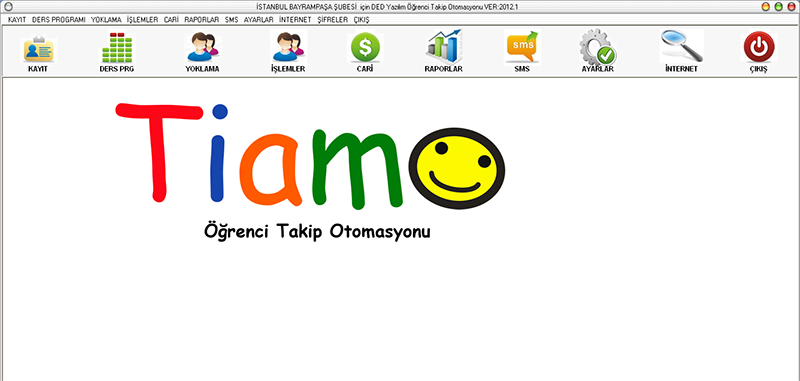Click the İNTERNET magnifying glass icon
The width and height of the screenshot is (800, 381).
click(x=681, y=46)
